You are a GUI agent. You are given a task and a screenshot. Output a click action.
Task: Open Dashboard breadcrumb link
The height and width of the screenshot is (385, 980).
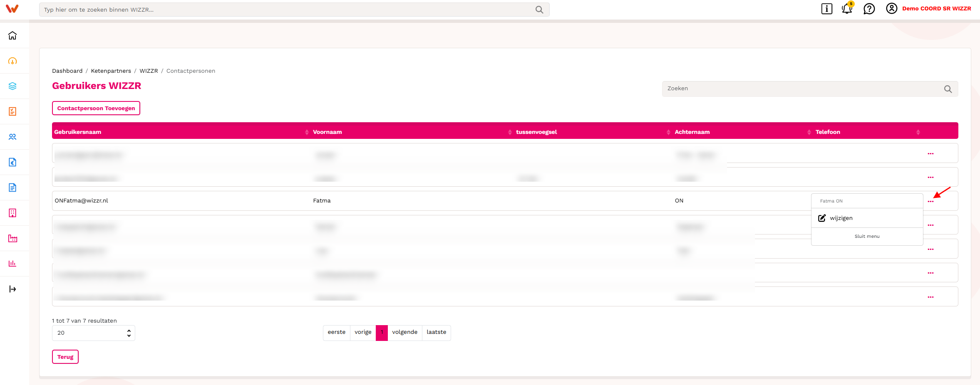pos(67,71)
